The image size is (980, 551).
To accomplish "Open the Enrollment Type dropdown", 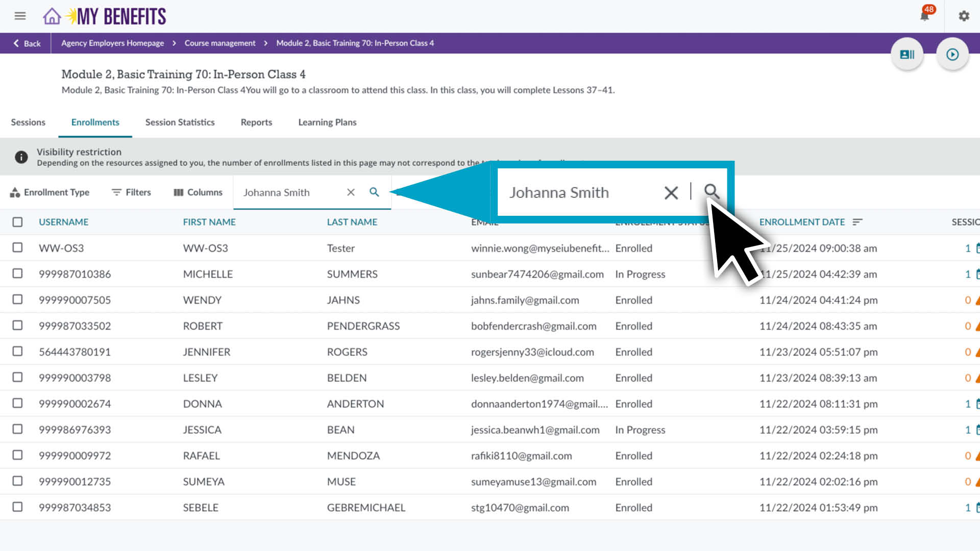I will pos(50,192).
